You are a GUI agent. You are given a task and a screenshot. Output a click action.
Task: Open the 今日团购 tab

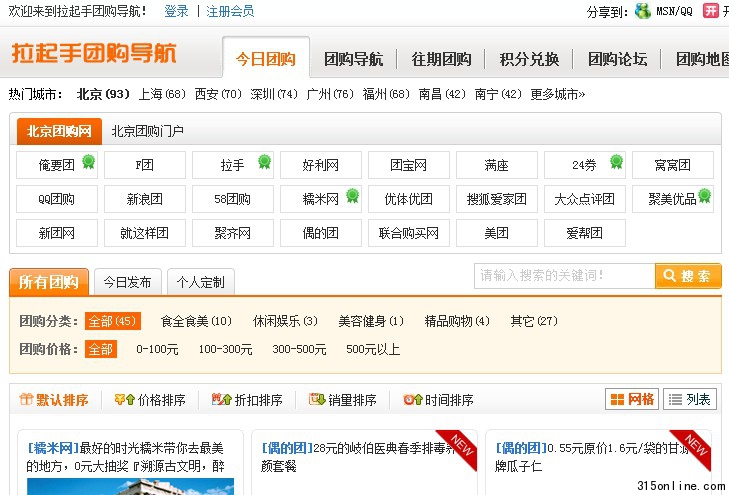click(266, 58)
